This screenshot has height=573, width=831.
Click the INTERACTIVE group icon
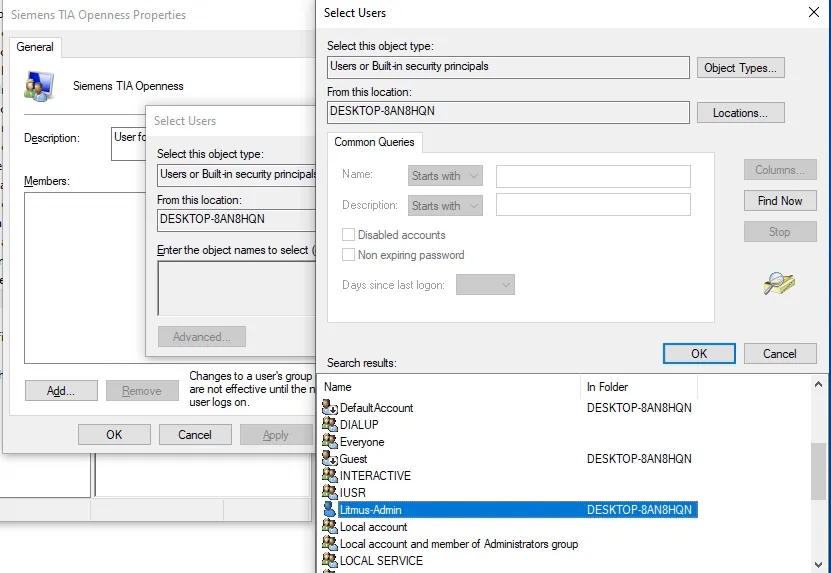click(x=330, y=475)
